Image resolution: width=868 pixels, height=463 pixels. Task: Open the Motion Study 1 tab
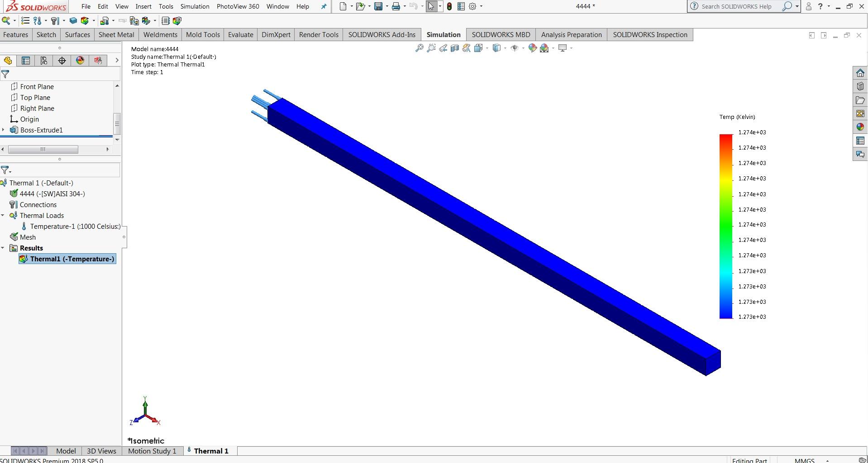pyautogui.click(x=152, y=451)
